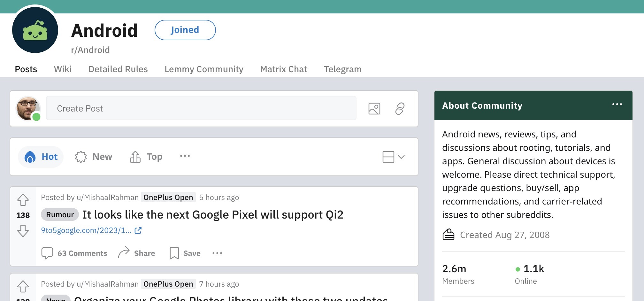Screen dimensions: 644x301
Task: Upvote the Google Pixel Qi2 post
Action: [x=23, y=200]
